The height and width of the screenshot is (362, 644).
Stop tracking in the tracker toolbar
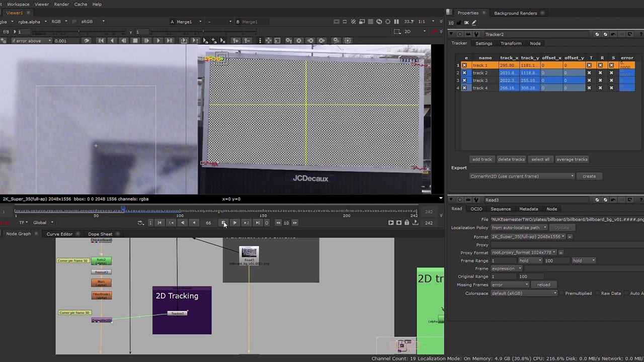pos(135,41)
